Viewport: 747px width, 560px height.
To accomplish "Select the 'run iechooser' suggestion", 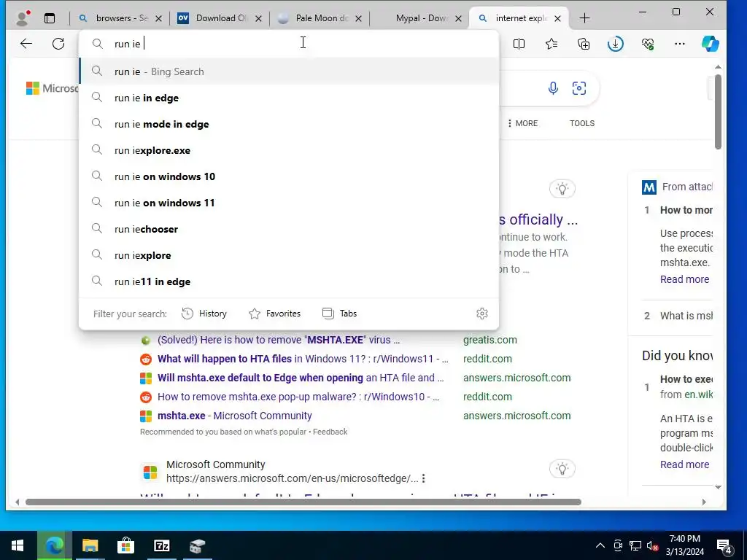I will tap(289, 228).
